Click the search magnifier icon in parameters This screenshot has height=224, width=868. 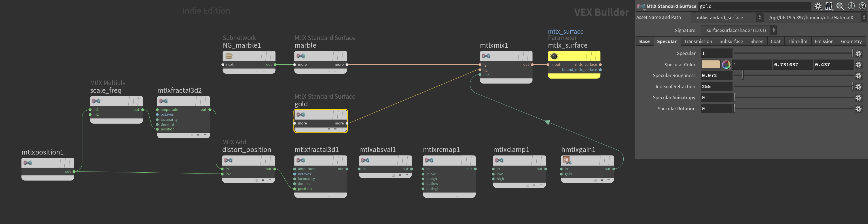841,6
